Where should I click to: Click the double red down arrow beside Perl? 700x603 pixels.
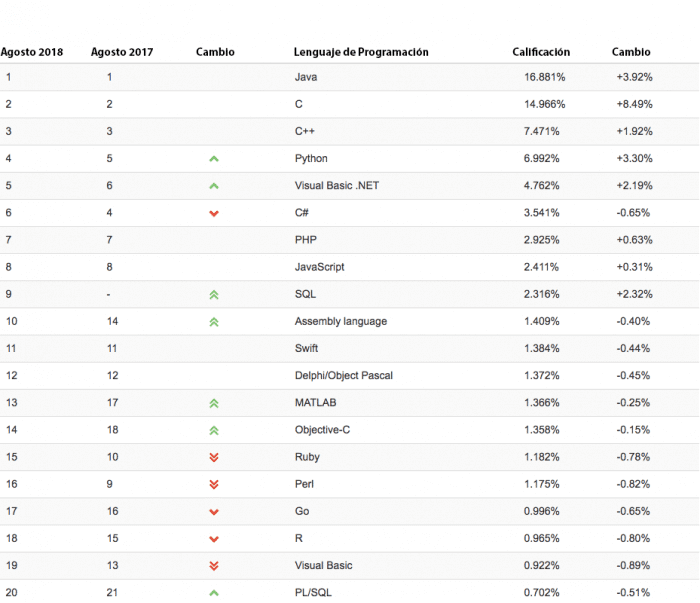(x=214, y=484)
